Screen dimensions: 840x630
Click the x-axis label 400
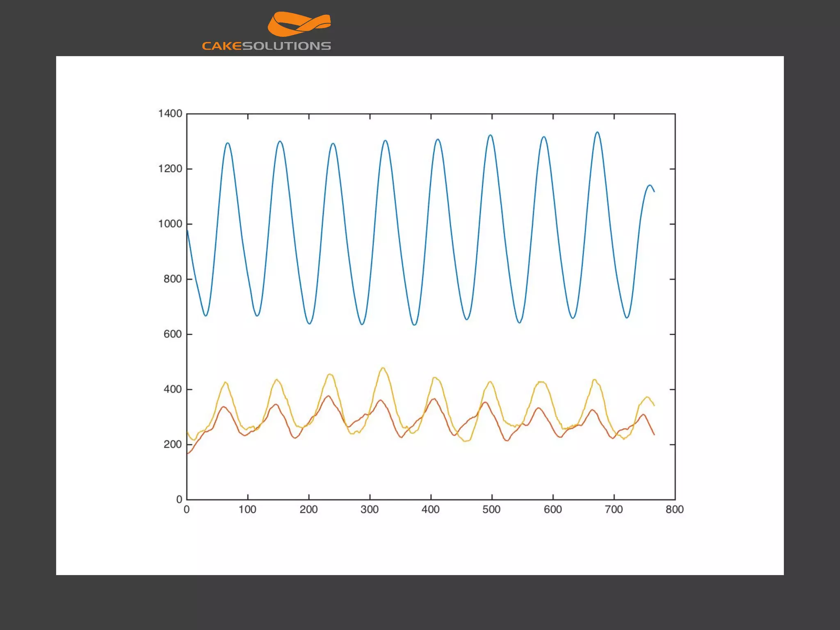tap(430, 510)
